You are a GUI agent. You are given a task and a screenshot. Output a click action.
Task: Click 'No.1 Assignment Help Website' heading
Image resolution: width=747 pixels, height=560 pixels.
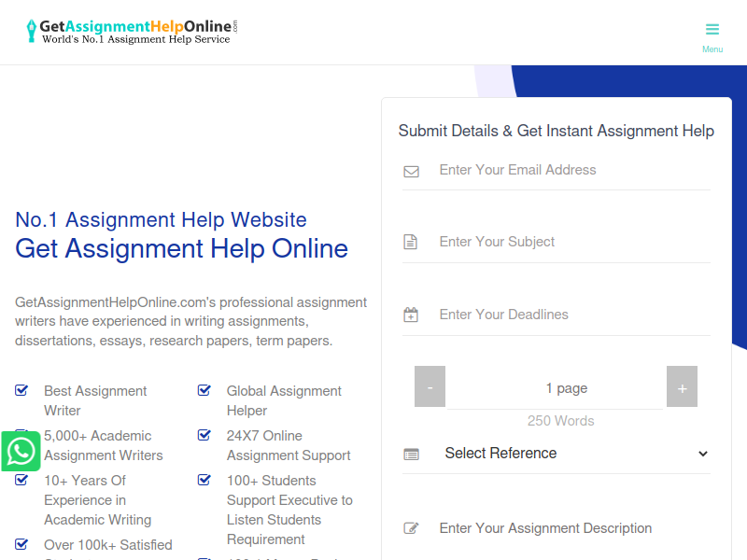[x=161, y=220]
